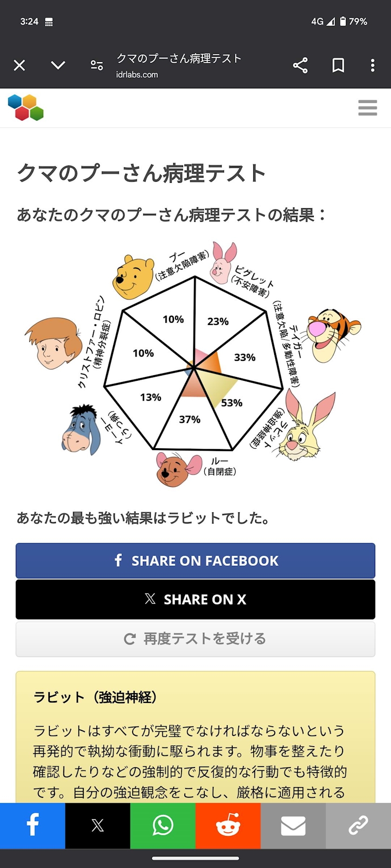This screenshot has width=391, height=868.
Task: Open the three-dot overflow menu
Action: (372, 66)
